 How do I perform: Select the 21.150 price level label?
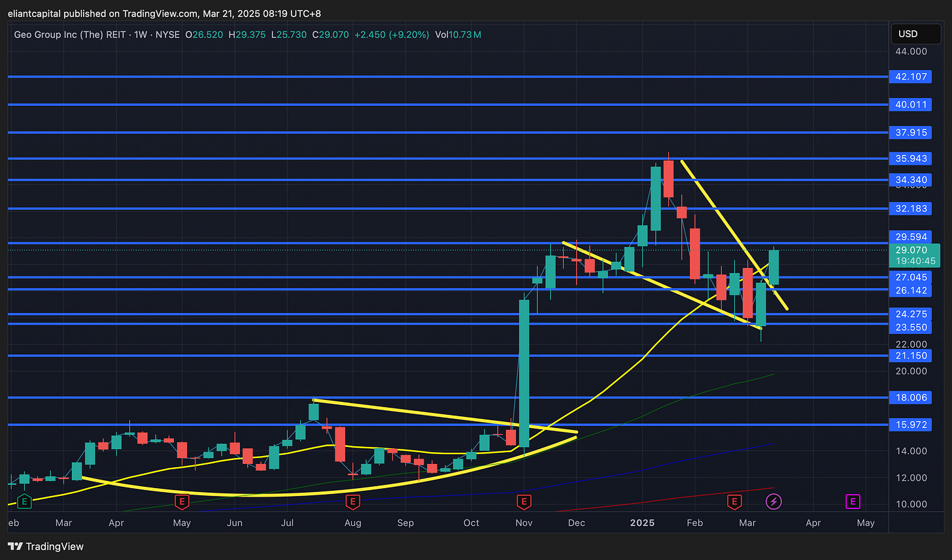[911, 355]
